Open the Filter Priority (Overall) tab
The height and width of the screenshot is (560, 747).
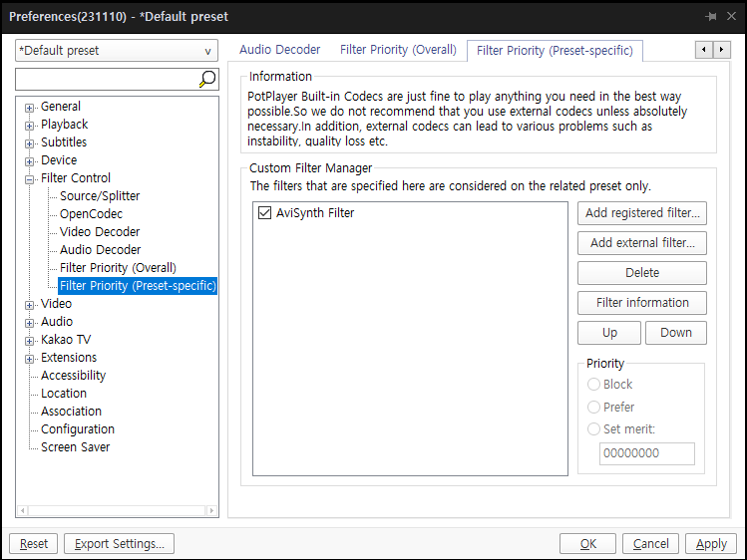pos(398,50)
